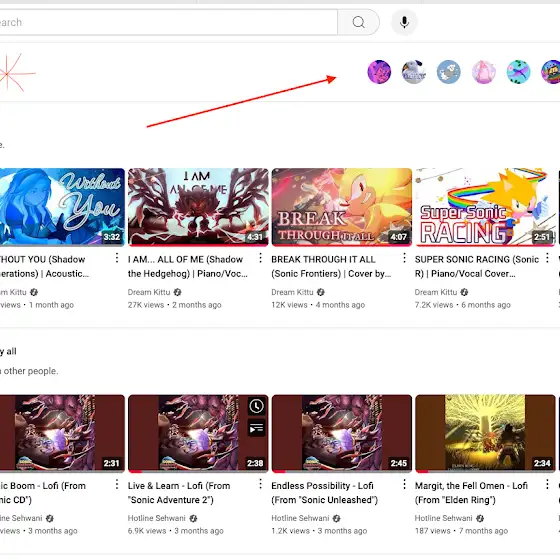Open title I AM... ALL OF ME (Shadow the Hedgehog)
Screen dimensions: 560x560
(x=188, y=266)
